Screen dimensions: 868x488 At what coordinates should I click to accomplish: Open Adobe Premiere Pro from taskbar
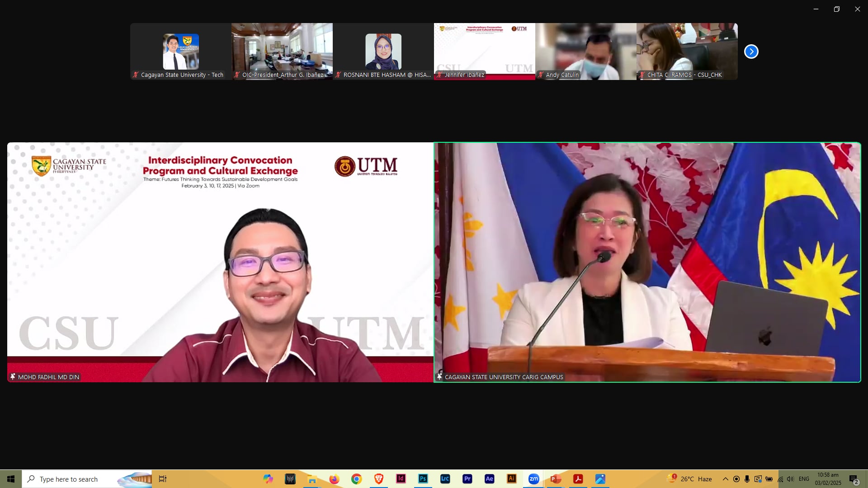pos(467,479)
